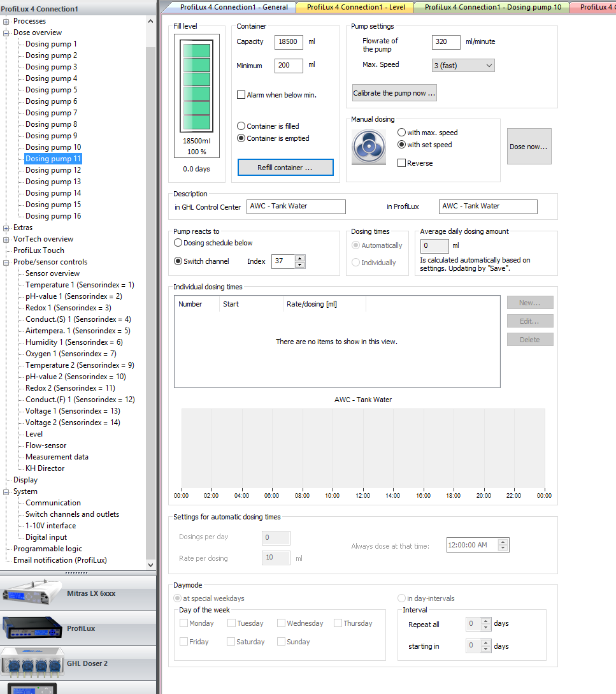Select Dosing schedule below option
This screenshot has height=694, width=616.
178,243
